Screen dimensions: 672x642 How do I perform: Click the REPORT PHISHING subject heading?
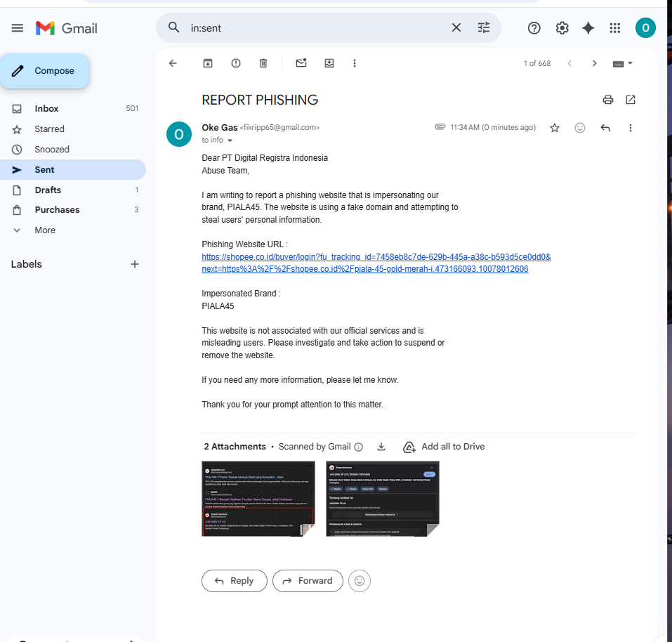[260, 100]
